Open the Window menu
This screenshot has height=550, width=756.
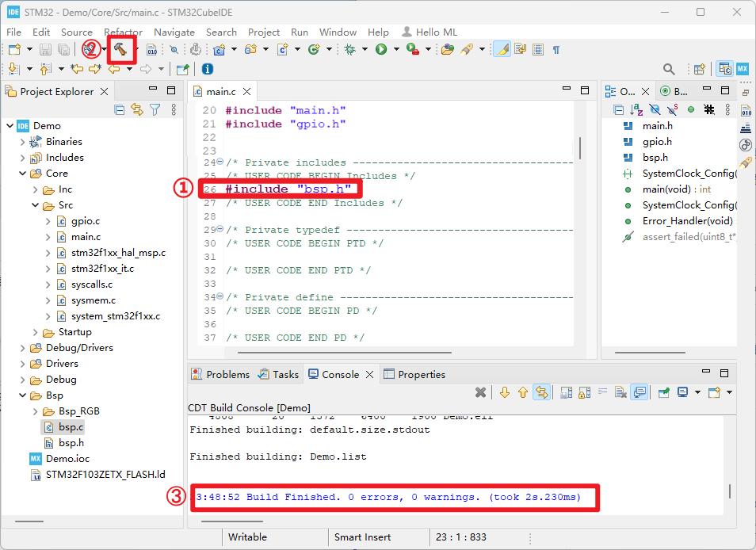coord(338,32)
